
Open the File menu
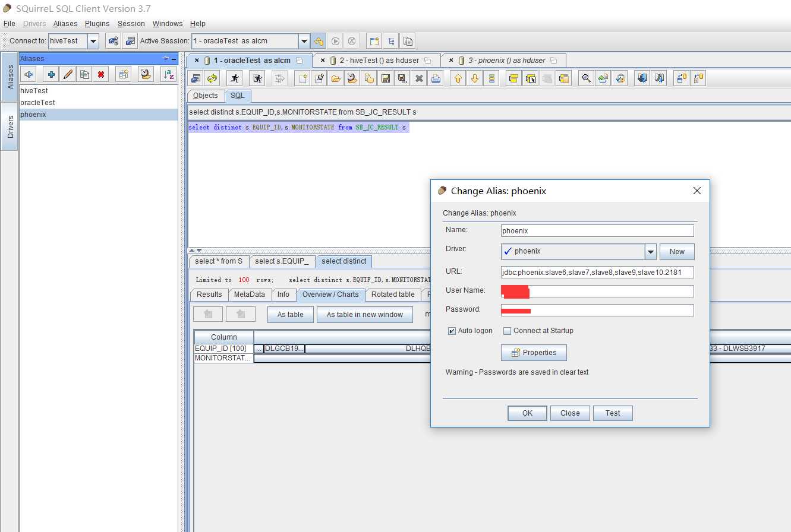(10, 24)
